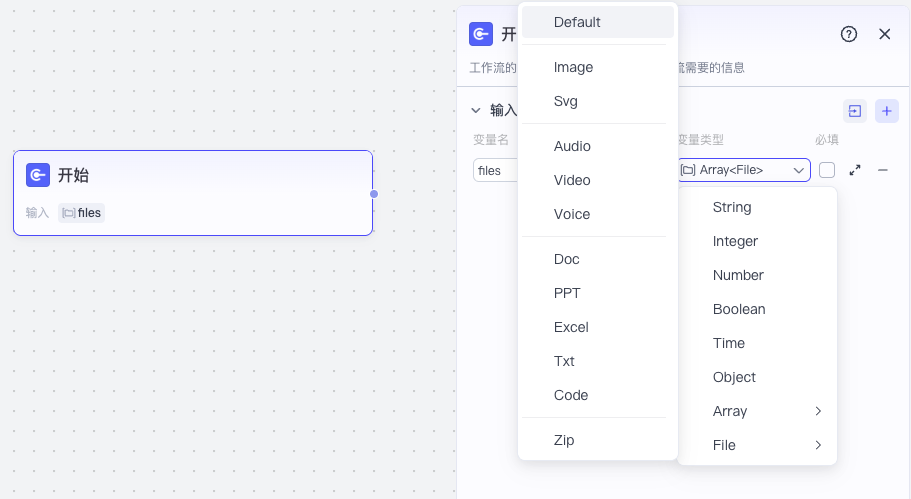The image size is (911, 499).
Task: Collapse the input section chevron
Action: pos(476,111)
